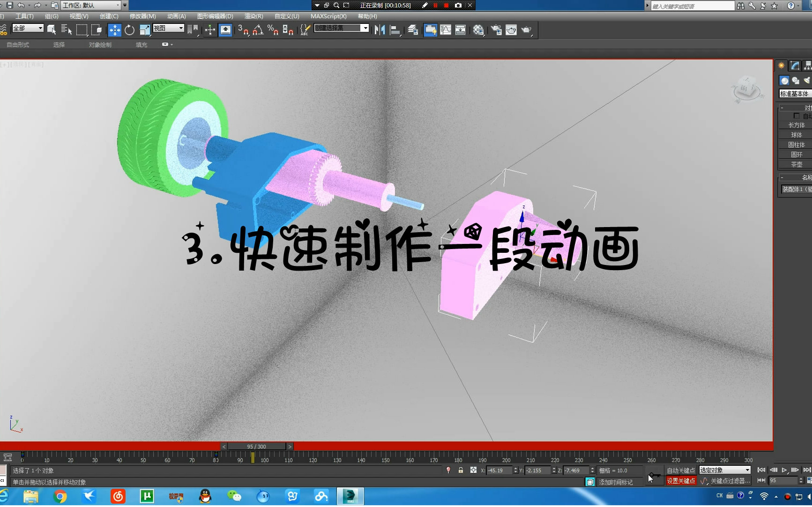Open Google Chrome from the taskbar
The width and height of the screenshot is (812, 507).
(60, 496)
